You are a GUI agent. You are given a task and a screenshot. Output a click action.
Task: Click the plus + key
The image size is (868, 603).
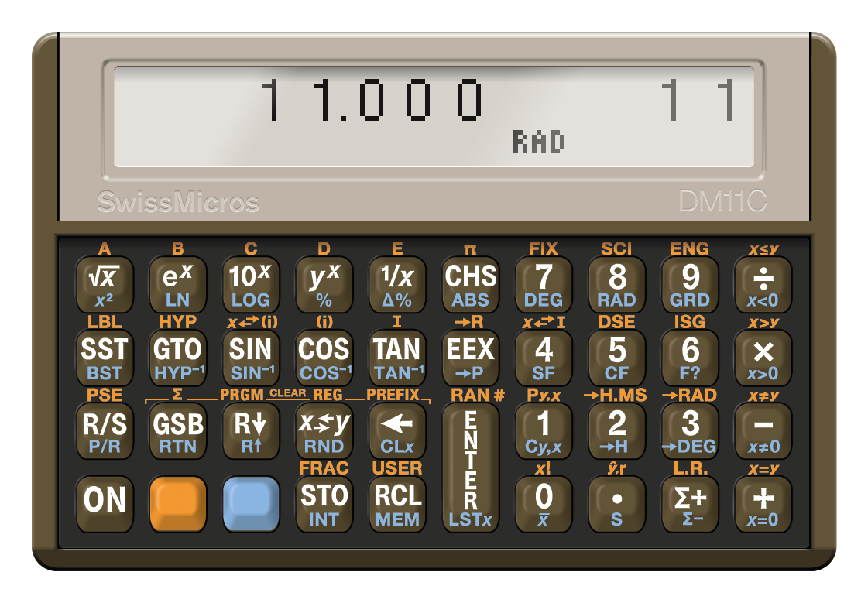click(763, 504)
